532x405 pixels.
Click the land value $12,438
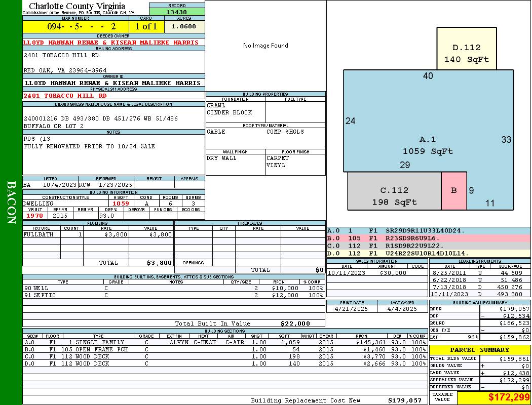click(516, 373)
